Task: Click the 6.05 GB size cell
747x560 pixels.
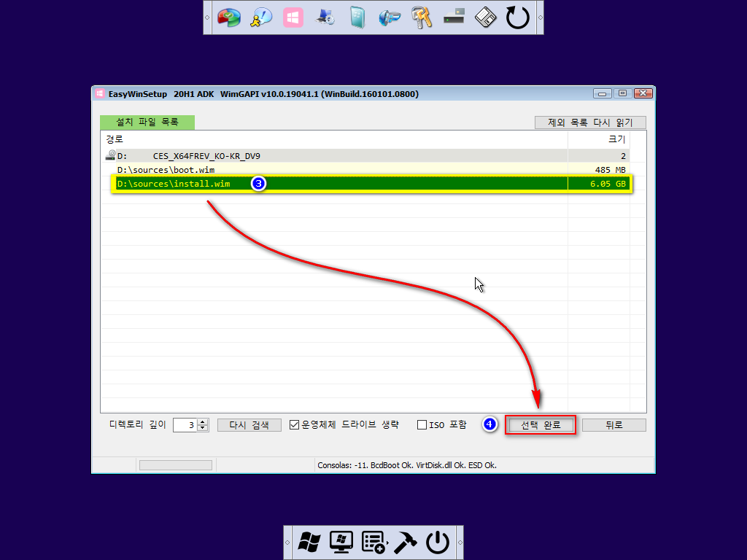Action: [x=600, y=183]
